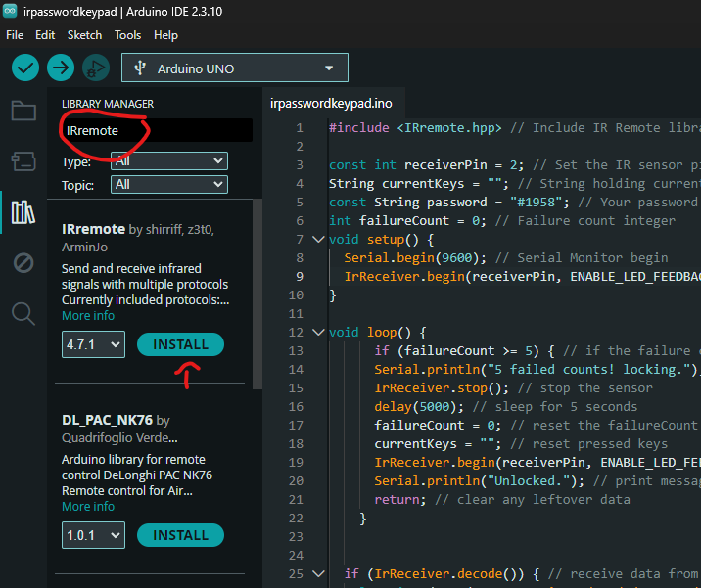Start debugging with the debug icon
701x588 pixels.
(96, 68)
